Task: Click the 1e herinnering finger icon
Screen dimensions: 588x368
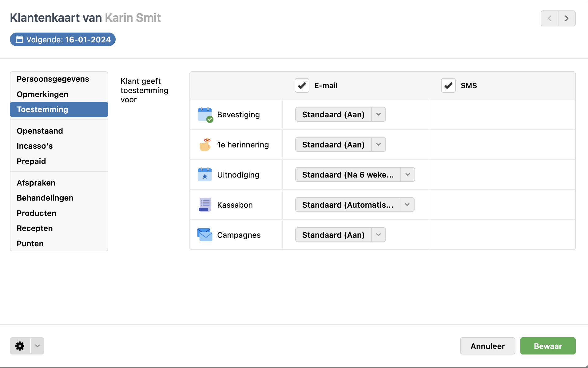Action: click(205, 145)
